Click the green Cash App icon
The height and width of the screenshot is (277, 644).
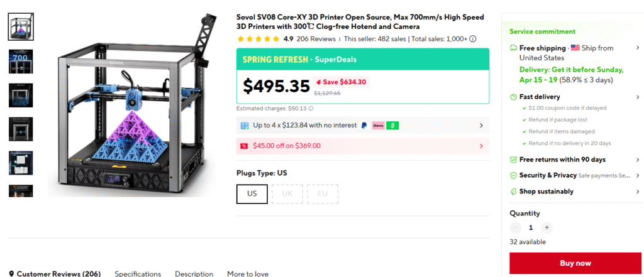pyautogui.click(x=392, y=126)
